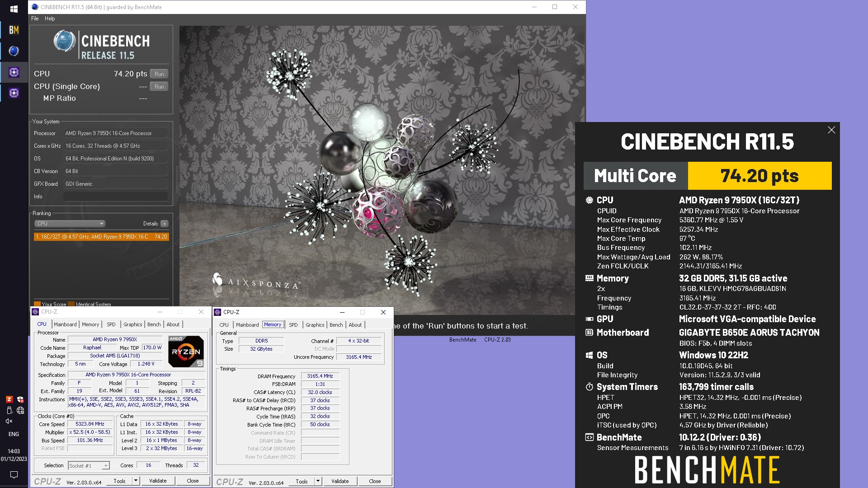Screen dimensions: 868x488
Task: Click the muted speaker volume icon
Action: pos(9,421)
